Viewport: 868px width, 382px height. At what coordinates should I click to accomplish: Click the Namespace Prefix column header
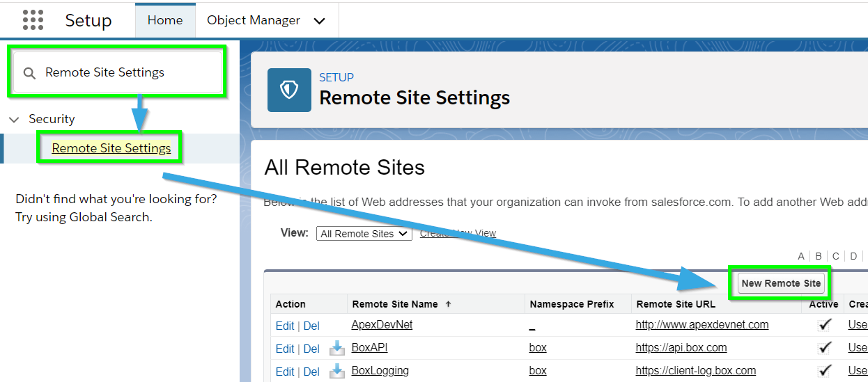pos(572,304)
